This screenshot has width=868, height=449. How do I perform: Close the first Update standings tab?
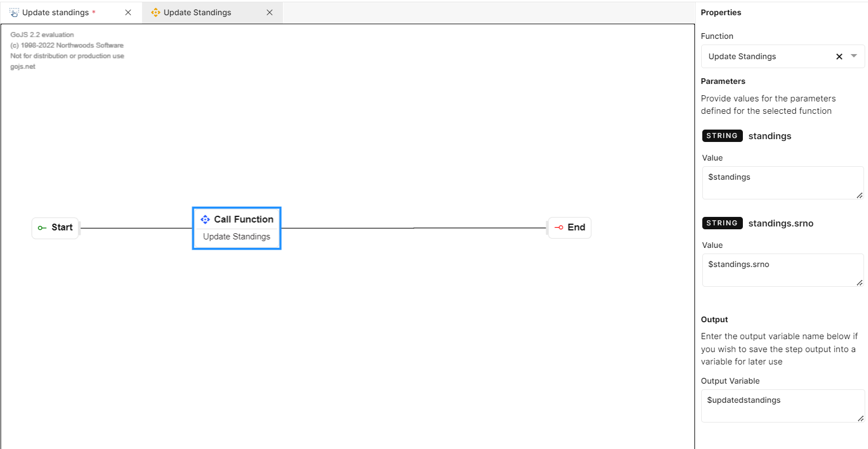coord(128,12)
